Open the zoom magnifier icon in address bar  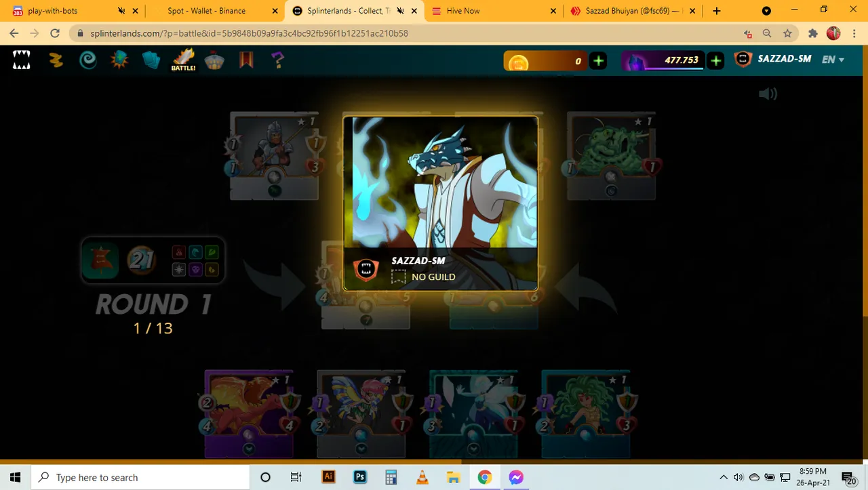tap(767, 33)
